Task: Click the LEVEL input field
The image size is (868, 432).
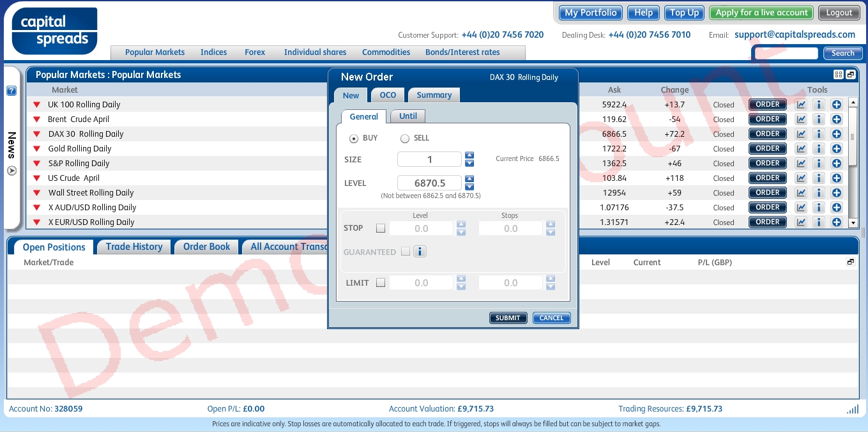Action: 429,183
